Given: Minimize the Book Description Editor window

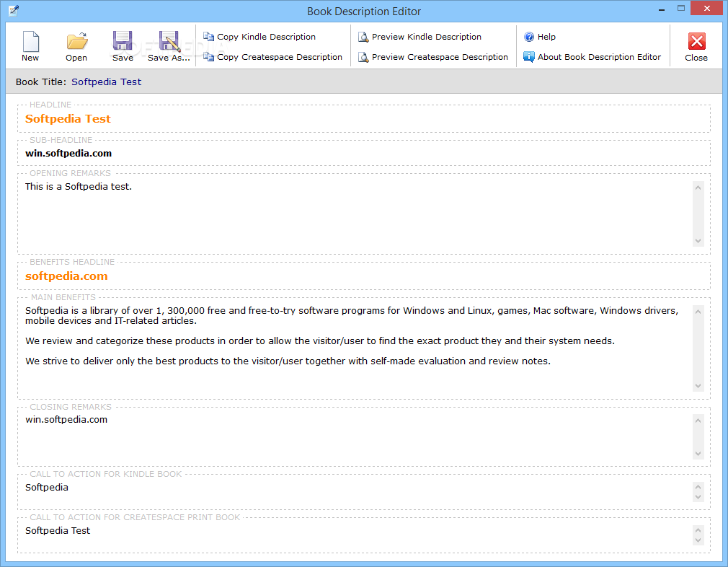Looking at the screenshot, I should coord(662,9).
